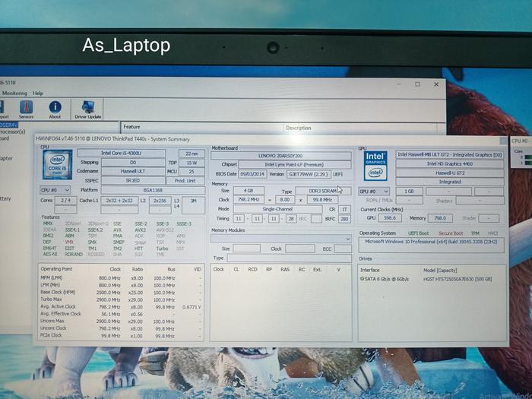The image size is (532, 399).
Task: Click the Intel Core i5 logo
Action: (57, 164)
